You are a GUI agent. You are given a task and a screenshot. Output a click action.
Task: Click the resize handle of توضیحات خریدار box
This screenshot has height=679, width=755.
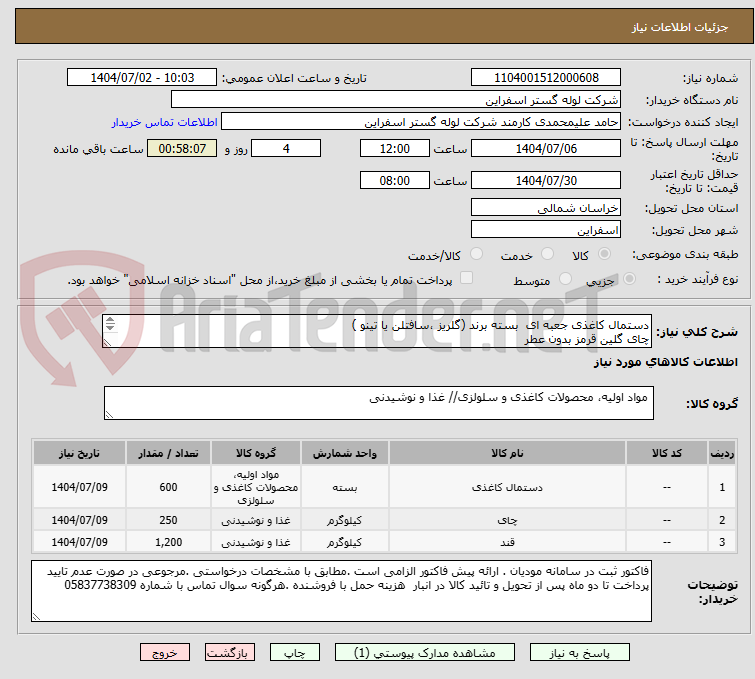point(36,617)
